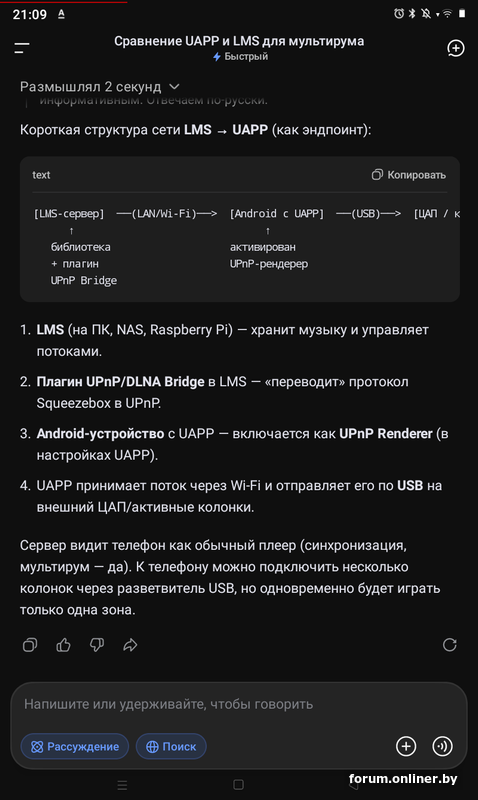Viewport: 478px width, 800px height.
Task: Open the sidebar hamburger menu
Action: 22,48
